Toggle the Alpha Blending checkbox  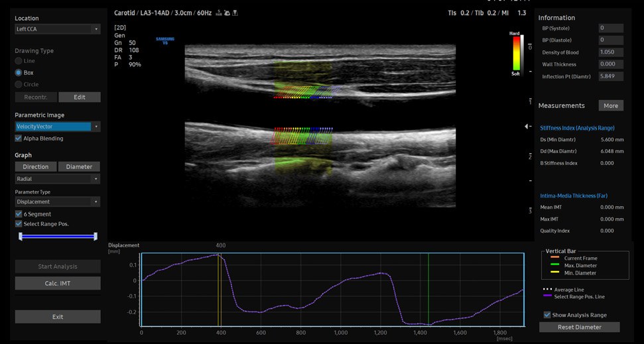tap(19, 139)
